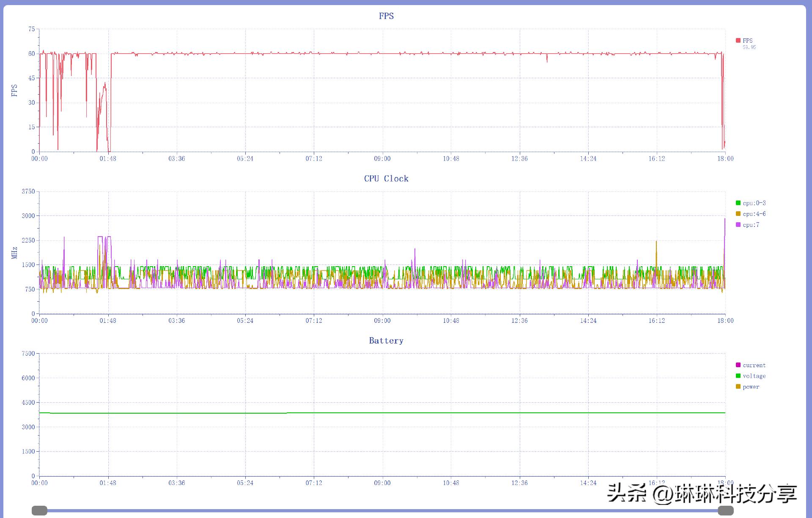Screen dimensions: 812x518
Task: Click the FPS chart title
Action: pos(386,16)
